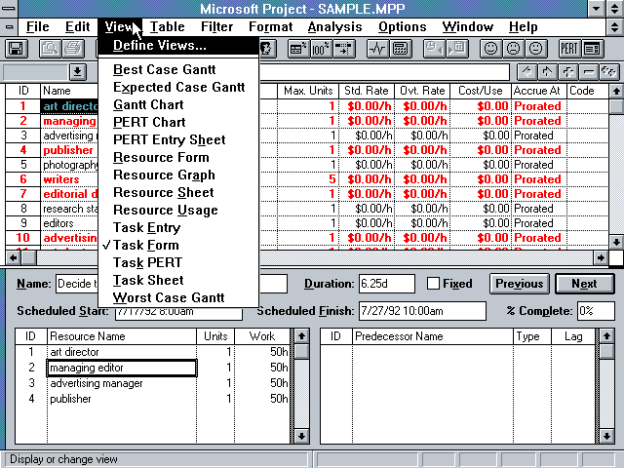Viewport: 624px width, 468px height.
Task: Click the Save disk icon in toolbar
Action: [17, 48]
